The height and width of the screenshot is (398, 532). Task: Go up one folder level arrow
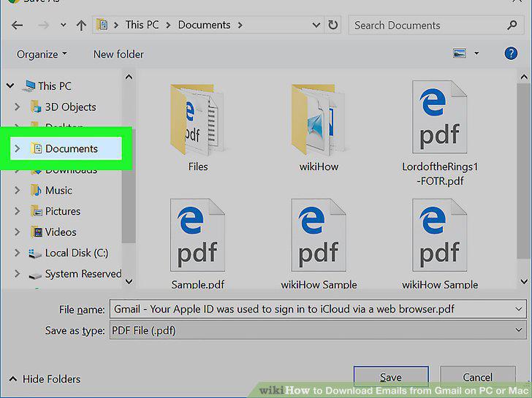pyautogui.click(x=81, y=25)
